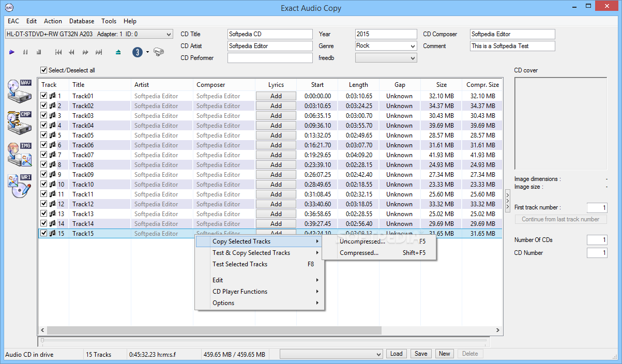Viewport: 622px width, 364px height.
Task: Add lyrics for Track03
Action: [276, 115]
